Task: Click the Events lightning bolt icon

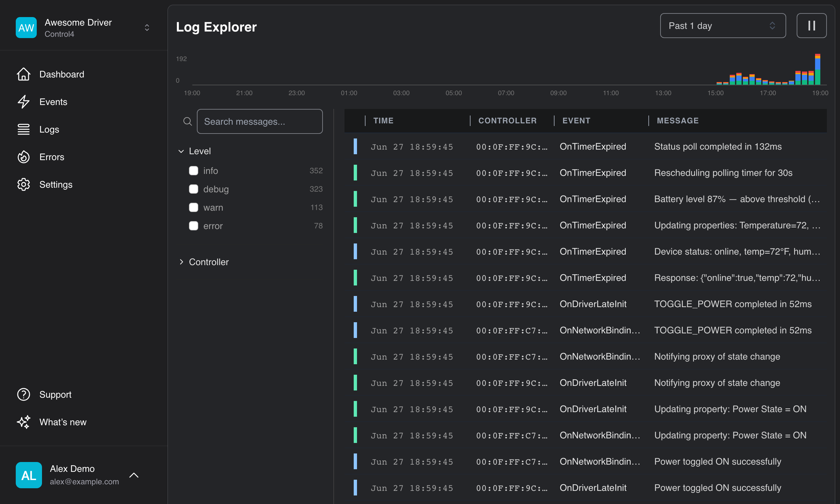Action: tap(23, 101)
